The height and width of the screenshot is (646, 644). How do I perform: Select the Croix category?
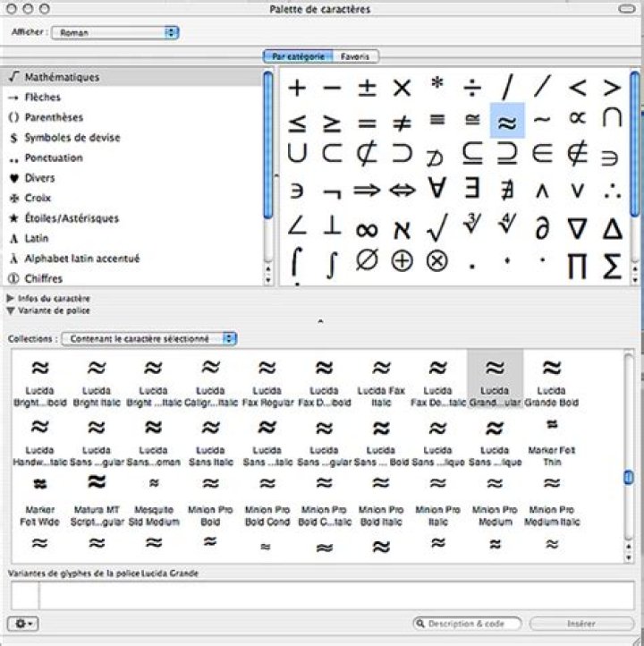tap(131, 198)
